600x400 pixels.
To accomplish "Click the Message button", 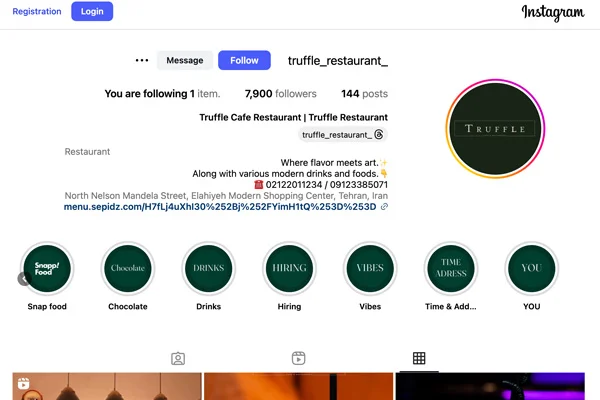I will pos(185,60).
